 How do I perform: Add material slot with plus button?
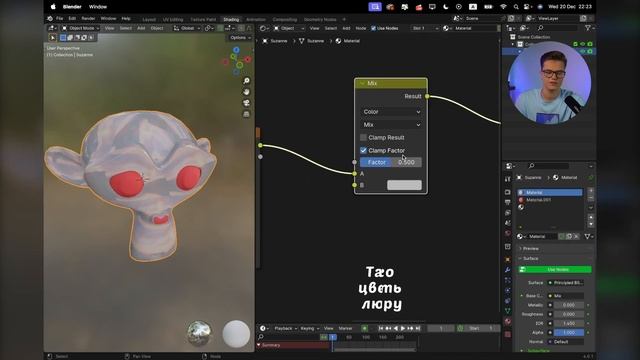591,191
